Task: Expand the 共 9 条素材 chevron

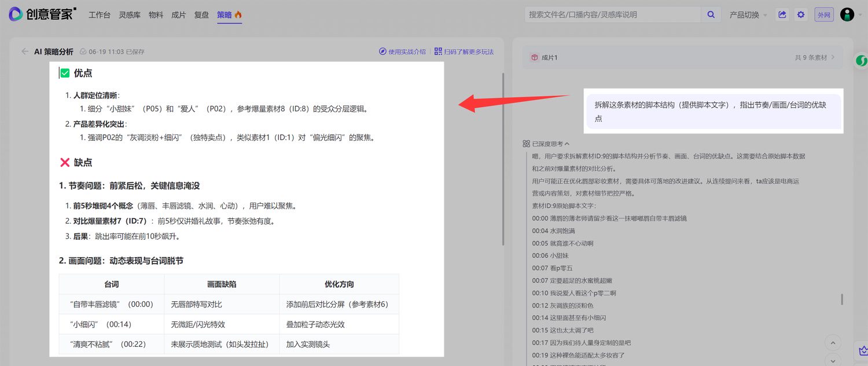Action: tap(833, 57)
